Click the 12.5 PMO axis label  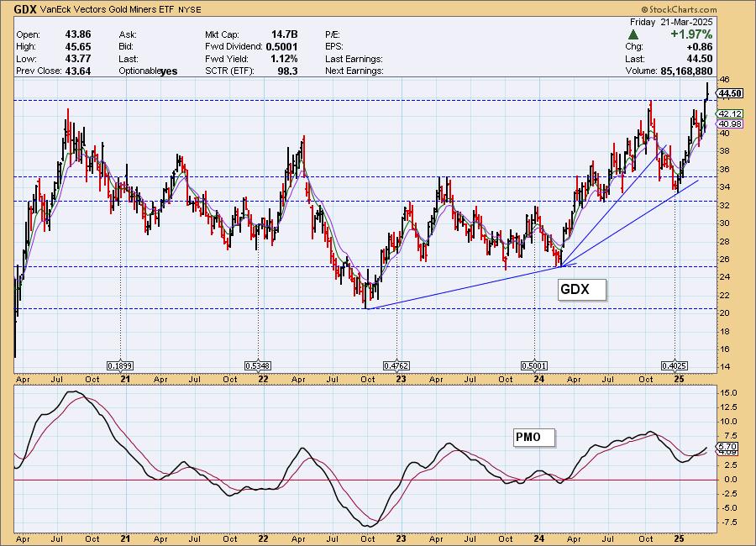(x=728, y=407)
